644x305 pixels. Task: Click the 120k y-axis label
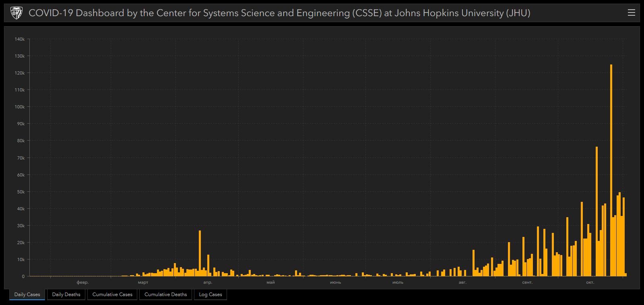[20, 73]
